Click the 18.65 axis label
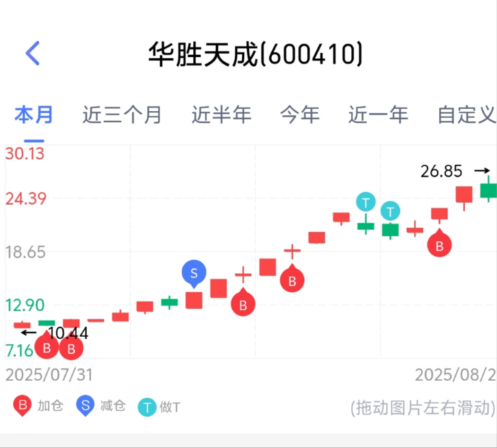497x448 pixels. 26,252
